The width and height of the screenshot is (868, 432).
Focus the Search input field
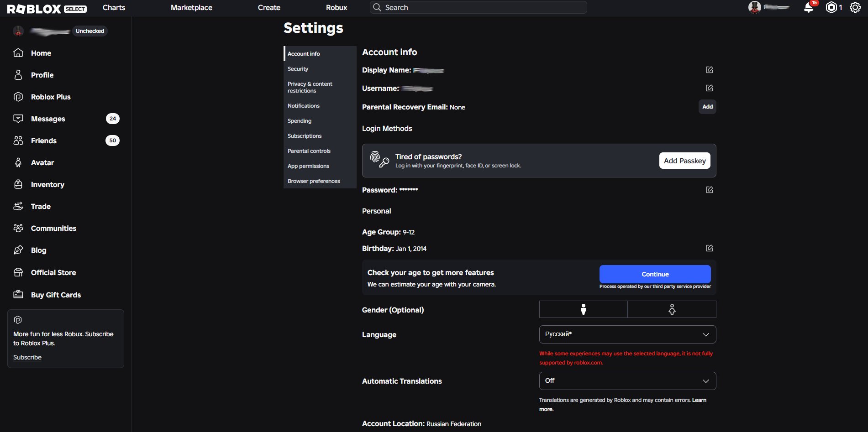pyautogui.click(x=478, y=7)
